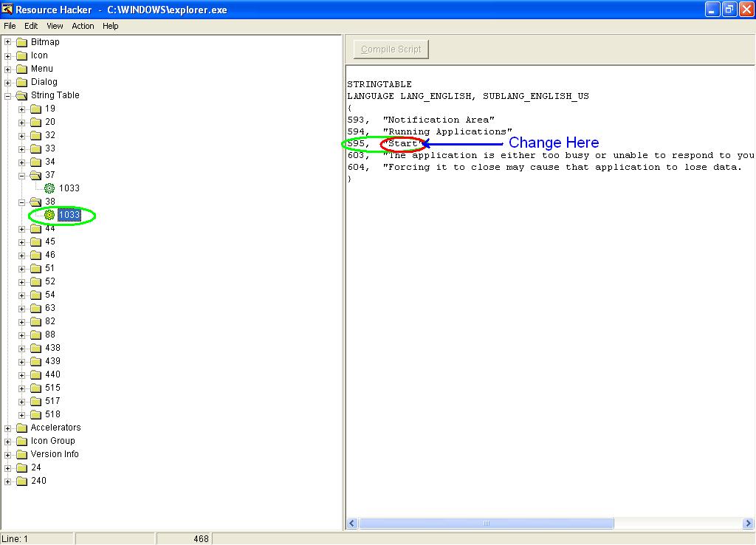The image size is (756, 545).
Task: Select the Menu folder icon
Action: point(21,69)
